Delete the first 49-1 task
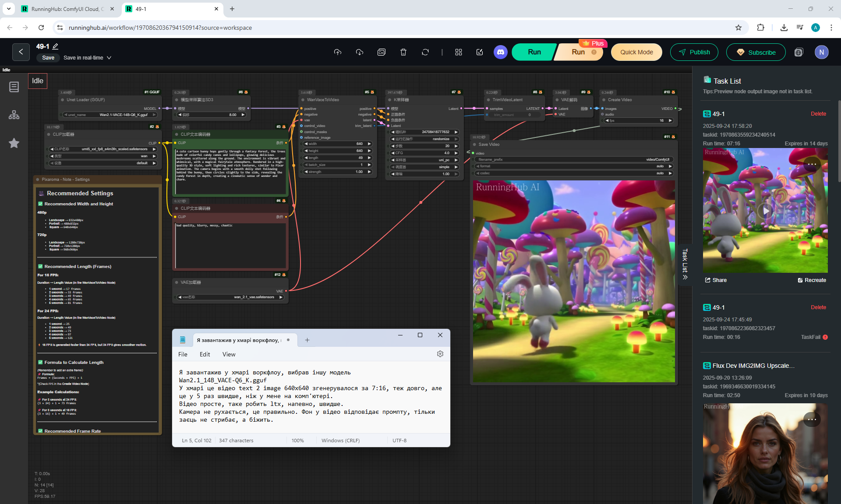Screen dimensions: 841x504 pyautogui.click(x=818, y=114)
